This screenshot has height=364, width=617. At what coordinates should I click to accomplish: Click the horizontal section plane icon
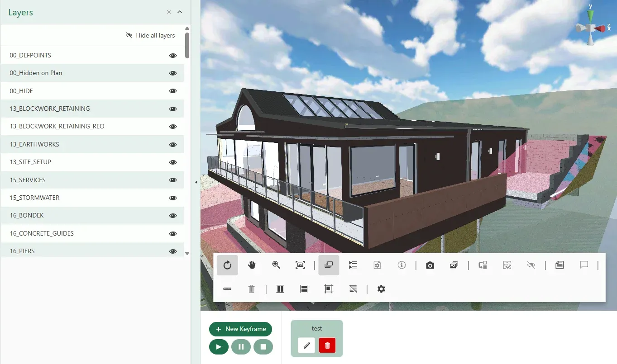(304, 289)
